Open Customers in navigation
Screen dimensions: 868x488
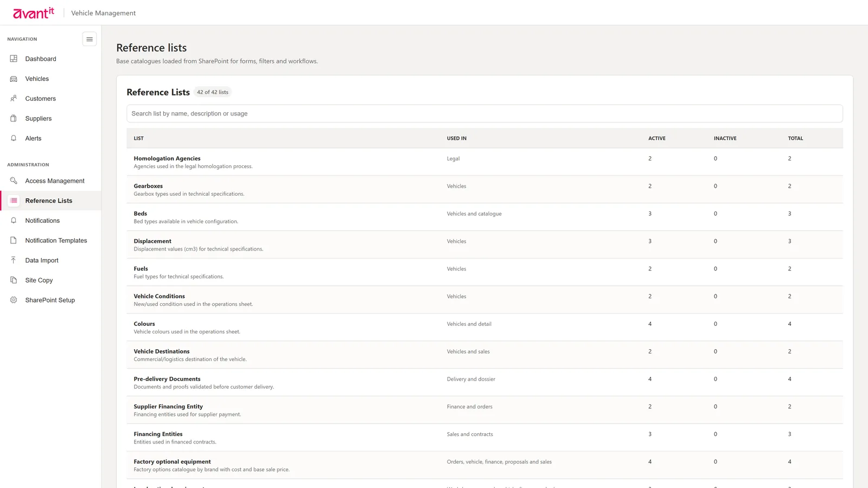50,99
